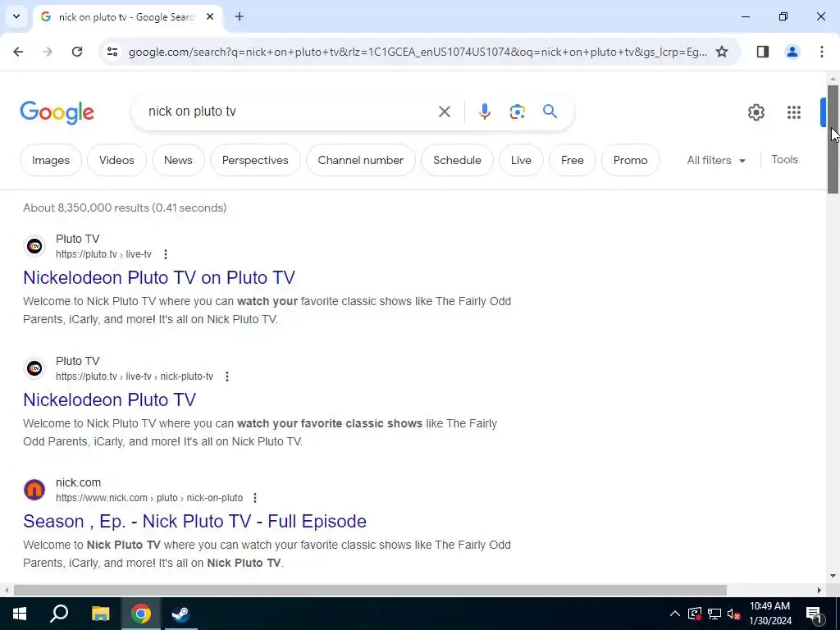Click the vertical scrollbar thumb

(x=833, y=139)
